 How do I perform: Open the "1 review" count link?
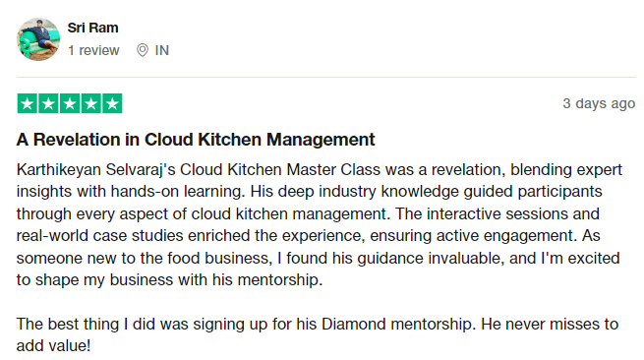click(93, 50)
